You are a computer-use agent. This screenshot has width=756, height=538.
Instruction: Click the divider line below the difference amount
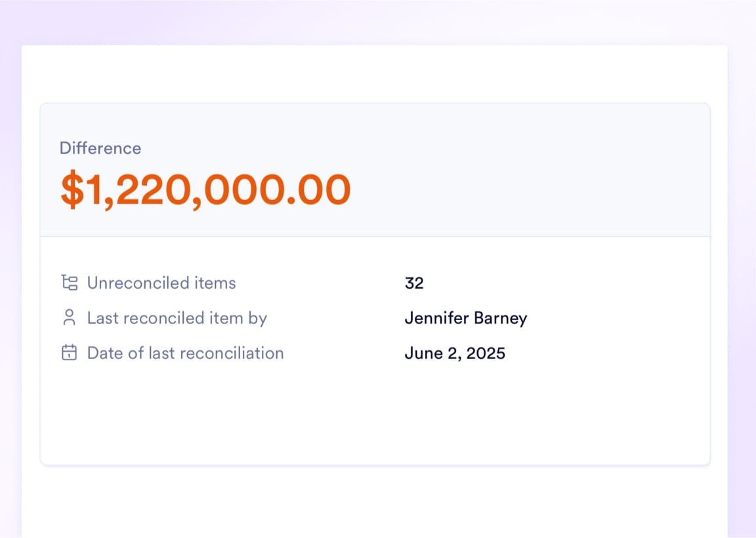point(375,236)
